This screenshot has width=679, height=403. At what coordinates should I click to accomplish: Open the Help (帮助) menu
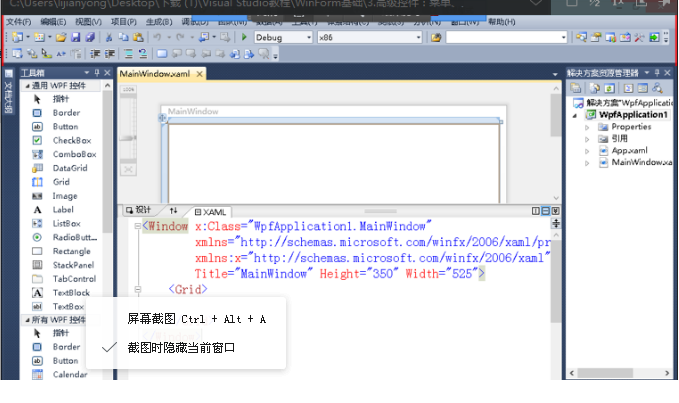tap(501, 22)
